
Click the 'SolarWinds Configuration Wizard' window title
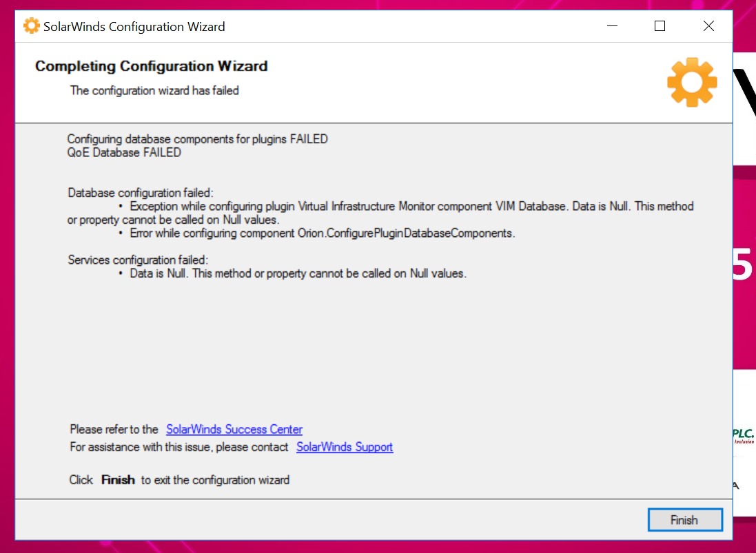point(134,26)
